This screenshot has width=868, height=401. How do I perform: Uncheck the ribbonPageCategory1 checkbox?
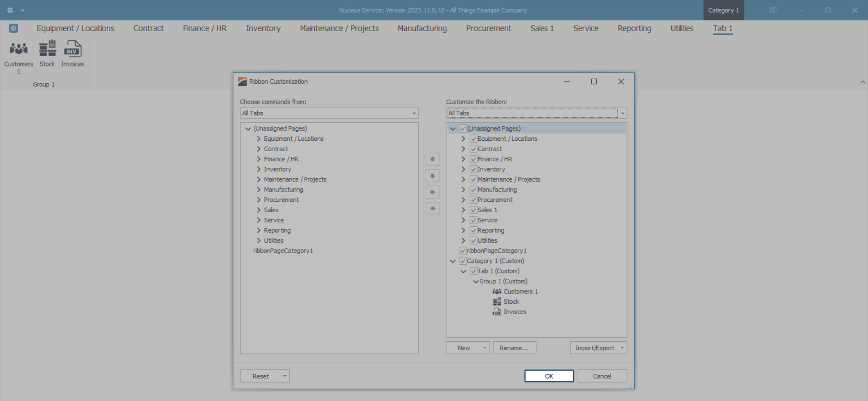click(x=462, y=251)
